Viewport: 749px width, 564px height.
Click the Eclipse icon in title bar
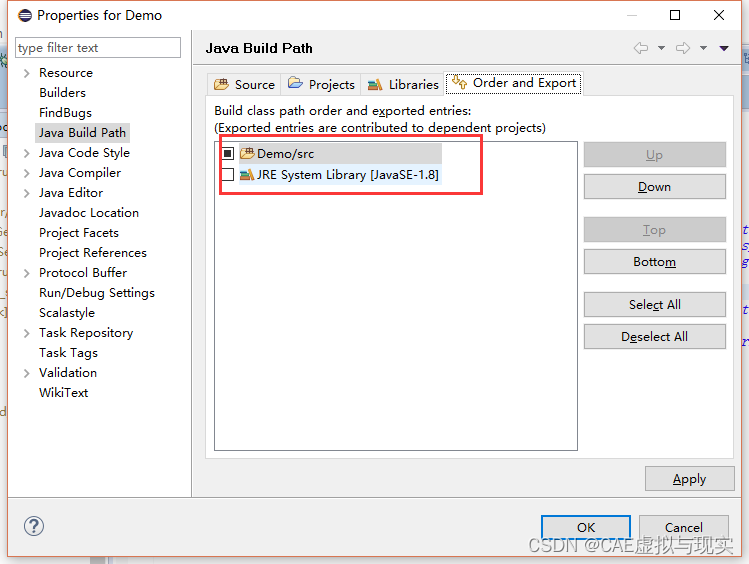click(25, 16)
